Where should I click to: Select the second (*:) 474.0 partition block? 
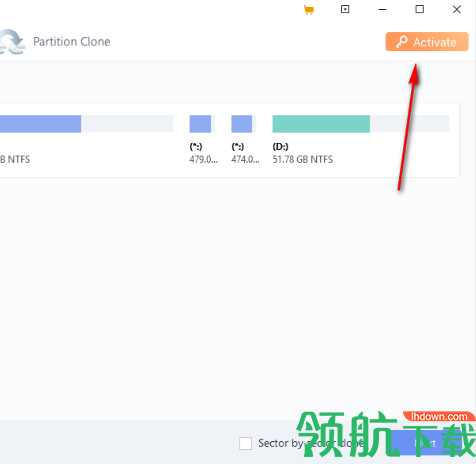244,124
